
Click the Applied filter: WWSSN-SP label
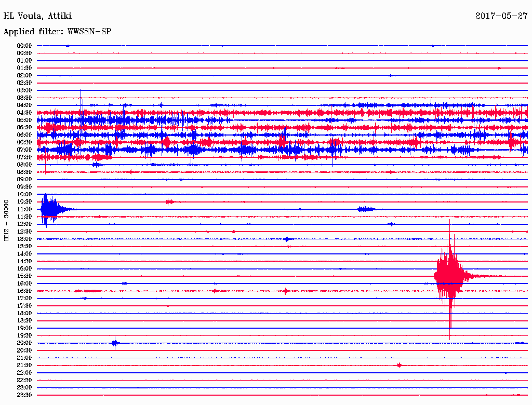coord(57,32)
